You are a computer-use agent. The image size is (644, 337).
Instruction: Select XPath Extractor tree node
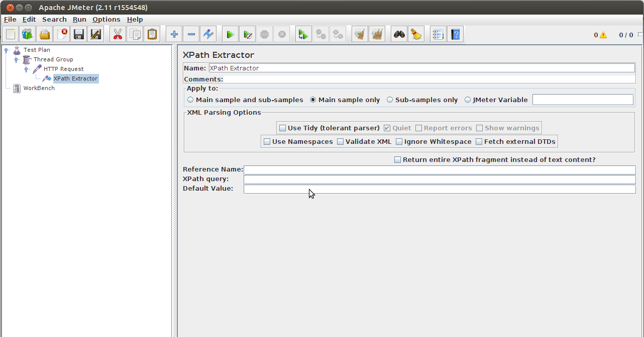pos(75,78)
